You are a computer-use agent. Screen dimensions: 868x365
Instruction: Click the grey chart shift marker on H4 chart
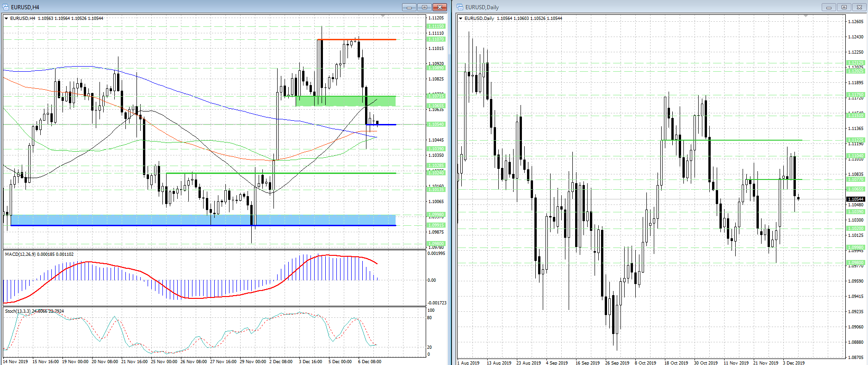click(x=383, y=16)
